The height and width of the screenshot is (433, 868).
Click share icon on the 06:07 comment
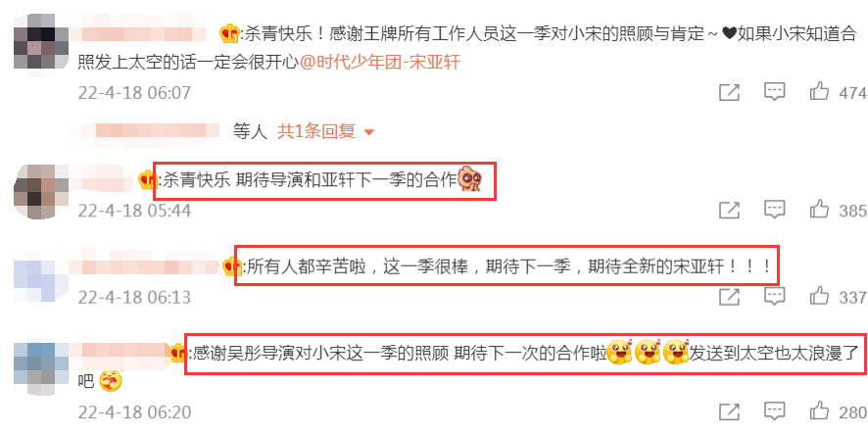(729, 92)
